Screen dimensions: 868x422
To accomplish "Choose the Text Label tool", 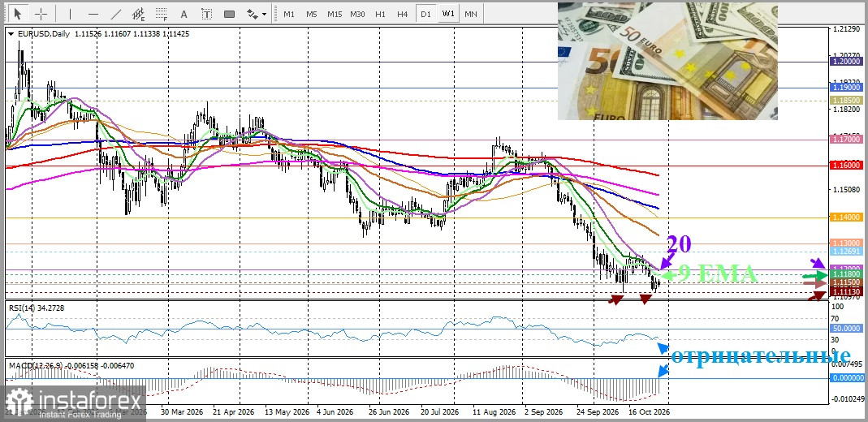I will point(206,14).
